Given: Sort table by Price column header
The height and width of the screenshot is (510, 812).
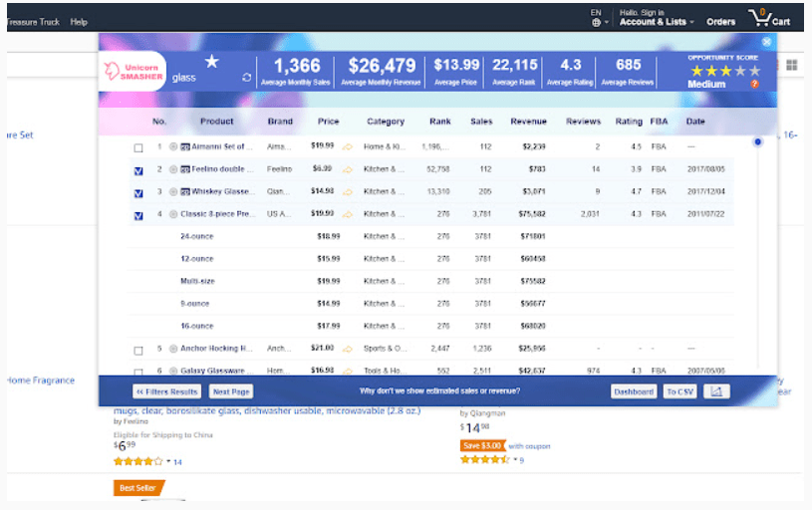Looking at the screenshot, I should (329, 122).
